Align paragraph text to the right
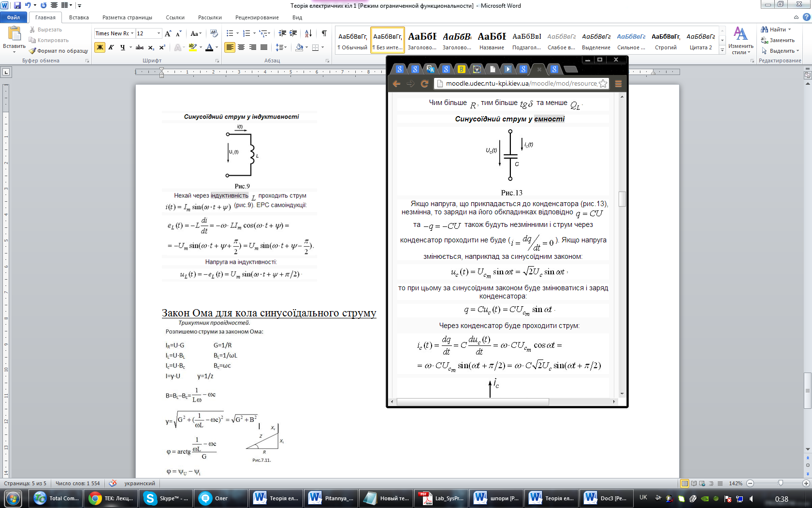 (252, 47)
